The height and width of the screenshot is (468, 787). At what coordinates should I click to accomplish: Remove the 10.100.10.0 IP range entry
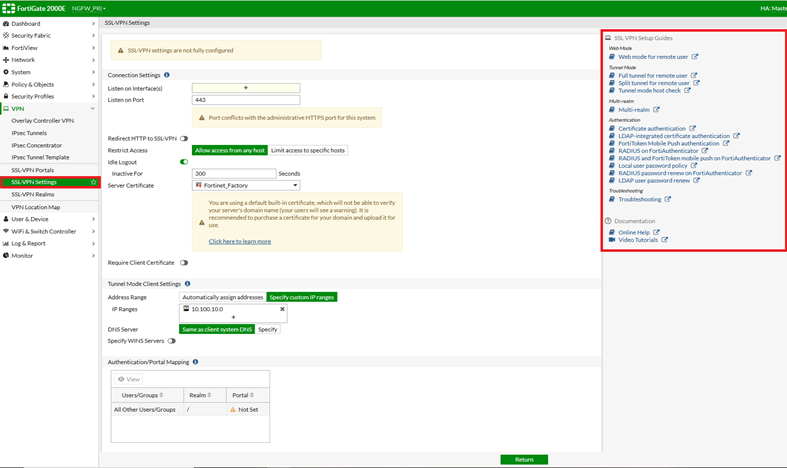pyautogui.click(x=282, y=309)
